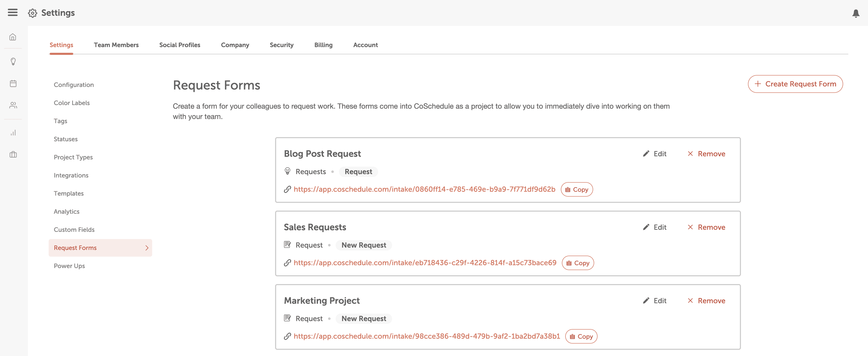
Task: Go to Home via sidebar house icon
Action: [13, 37]
